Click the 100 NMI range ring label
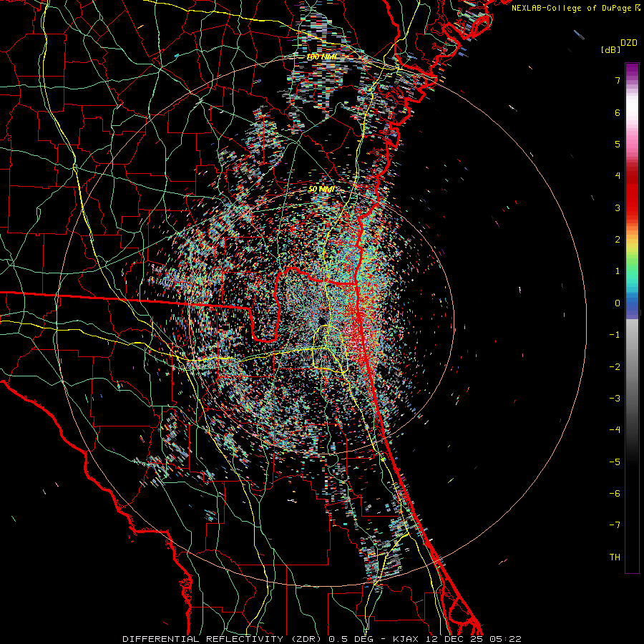644x644 pixels. pyautogui.click(x=321, y=57)
